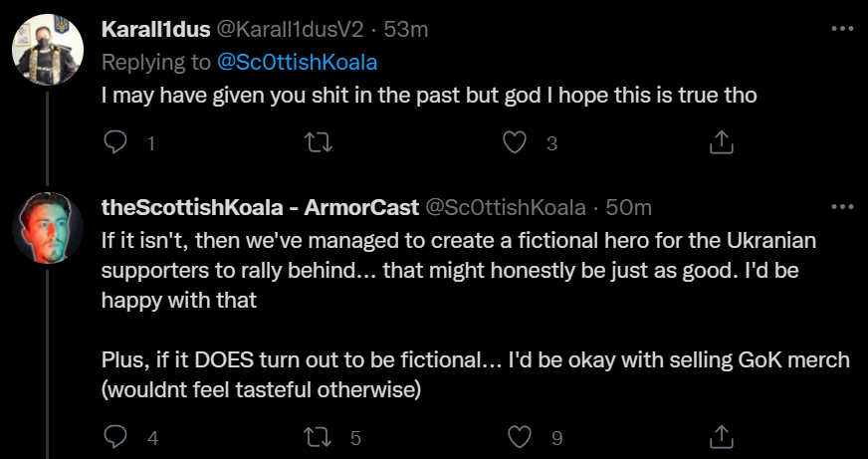
Task: Reply to theScottishKoala's tweet
Action: pos(115,436)
